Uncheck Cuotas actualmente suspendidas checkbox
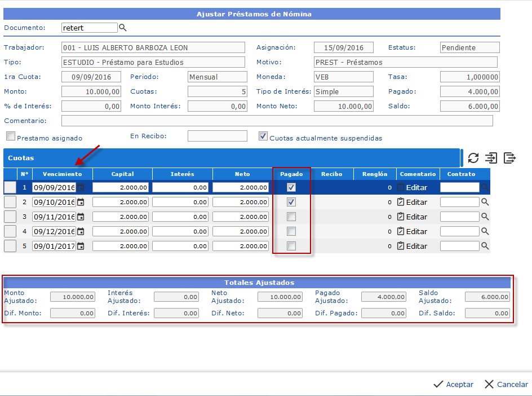 click(263, 136)
